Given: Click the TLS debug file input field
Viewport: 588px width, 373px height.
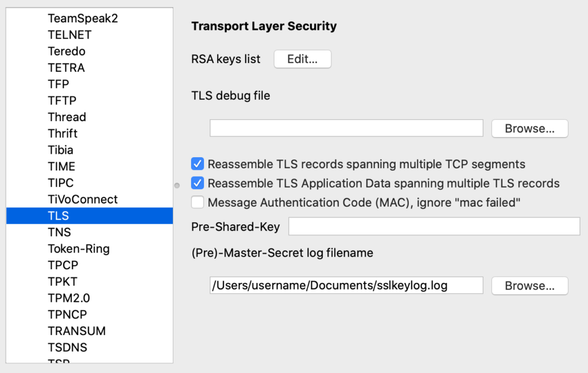Looking at the screenshot, I should [346, 128].
